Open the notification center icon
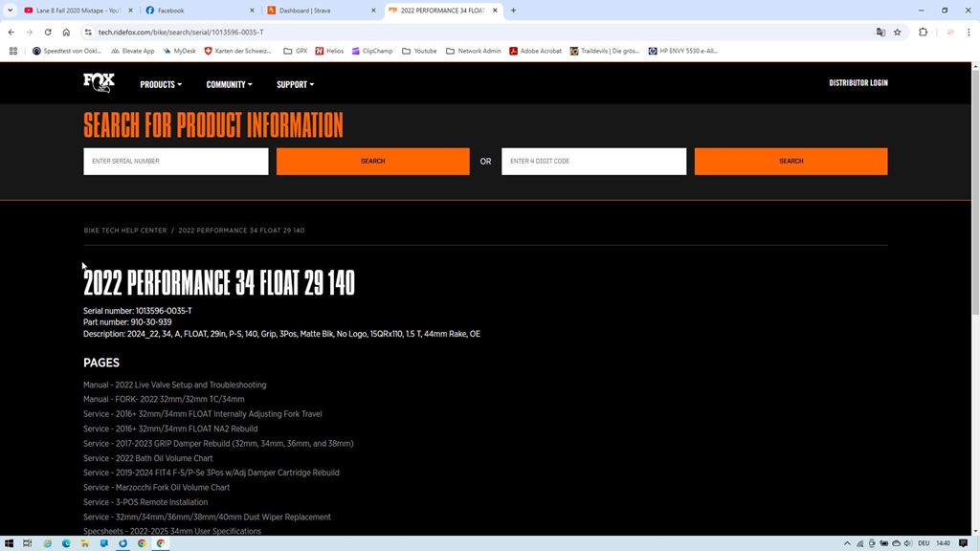 pyautogui.click(x=964, y=543)
